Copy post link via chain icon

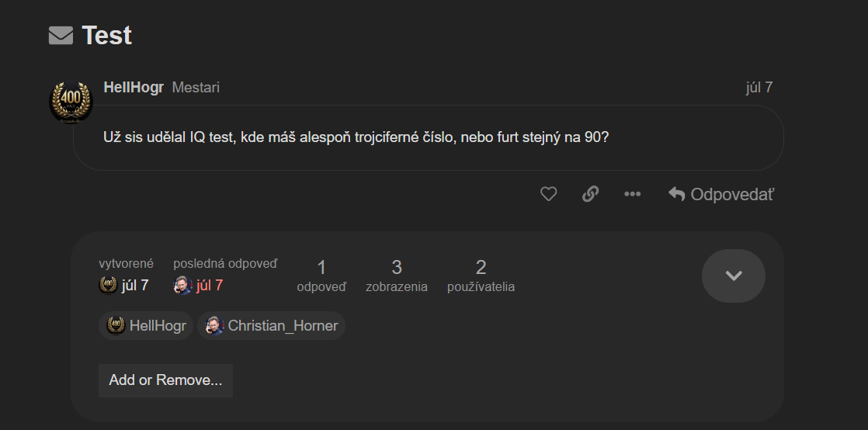pyautogui.click(x=591, y=194)
